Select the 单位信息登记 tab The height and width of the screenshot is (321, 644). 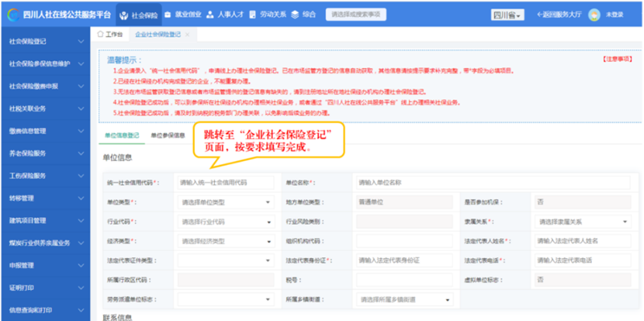coord(122,135)
